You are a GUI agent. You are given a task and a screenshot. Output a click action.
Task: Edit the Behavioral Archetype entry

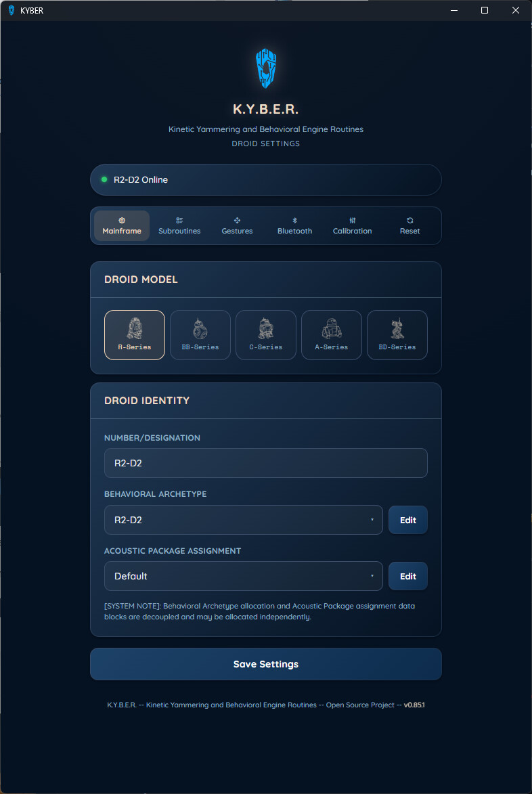[x=408, y=520]
